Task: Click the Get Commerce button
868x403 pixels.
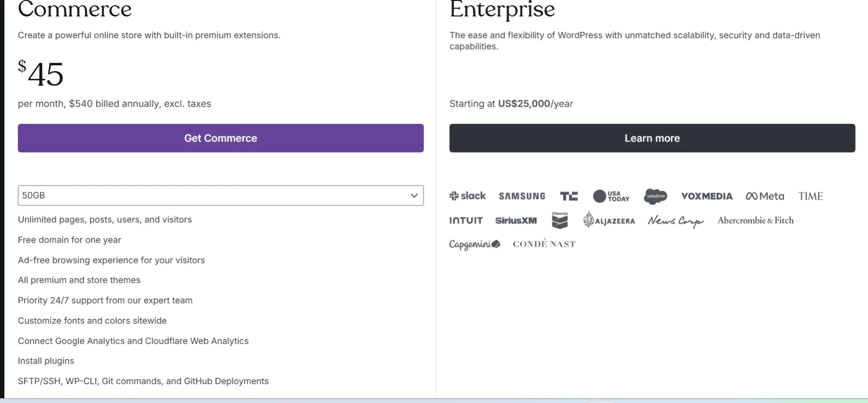Action: (221, 138)
